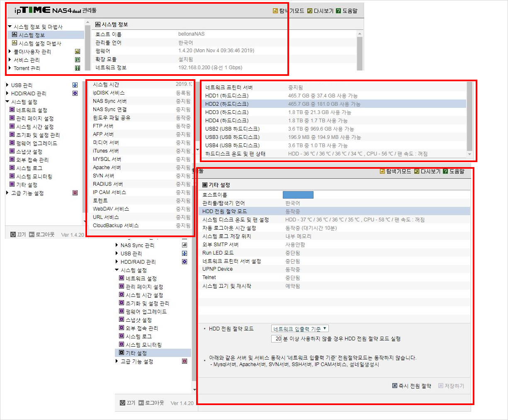The image size is (508, 420).
Task: Select the 확장 모듈 row
Action: coord(224,59)
